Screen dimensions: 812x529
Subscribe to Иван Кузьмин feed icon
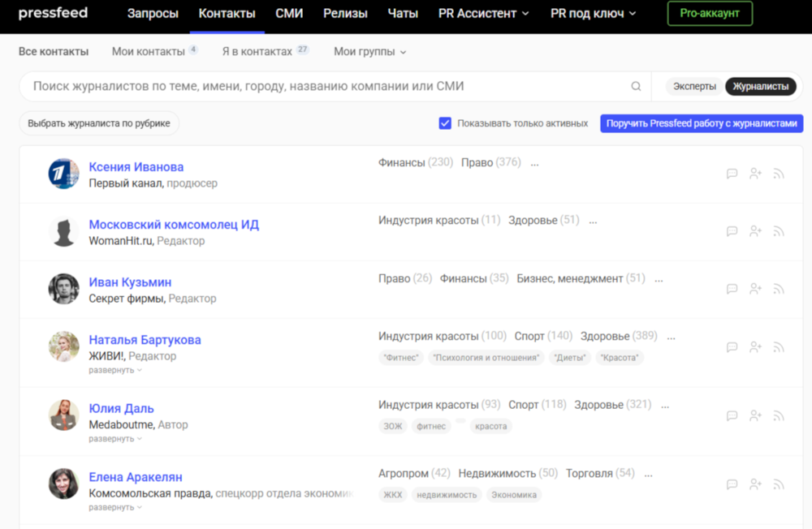[x=779, y=289]
